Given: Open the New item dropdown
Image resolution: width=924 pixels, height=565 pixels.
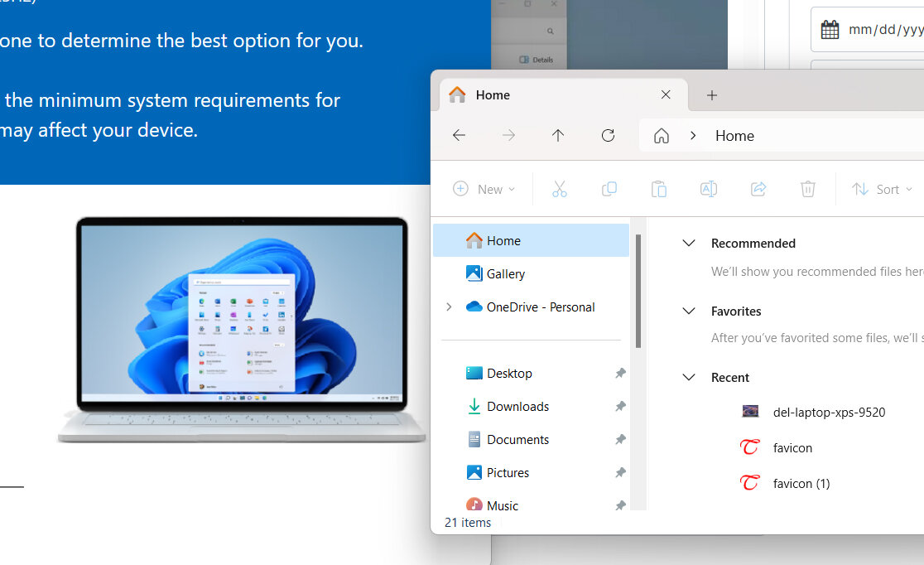Looking at the screenshot, I should coord(484,189).
